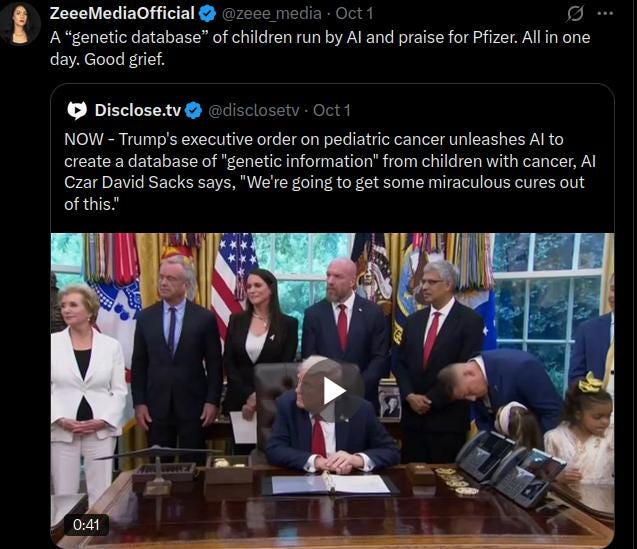Click ZeeeMedia's post text about genetic database
The width and height of the screenshot is (637, 549).
point(320,48)
